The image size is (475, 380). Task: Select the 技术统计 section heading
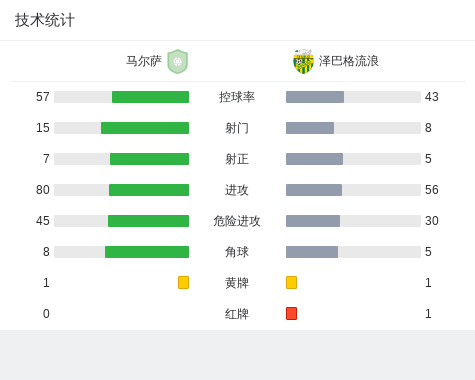click(x=45, y=20)
